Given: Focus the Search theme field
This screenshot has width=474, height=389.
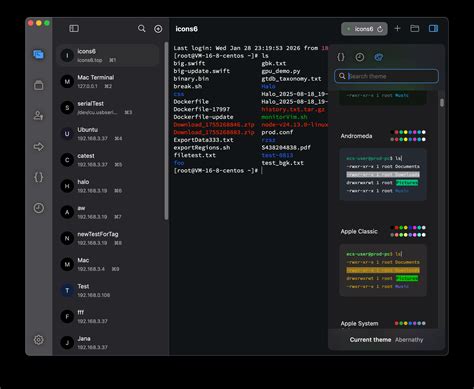Looking at the screenshot, I should (x=386, y=76).
